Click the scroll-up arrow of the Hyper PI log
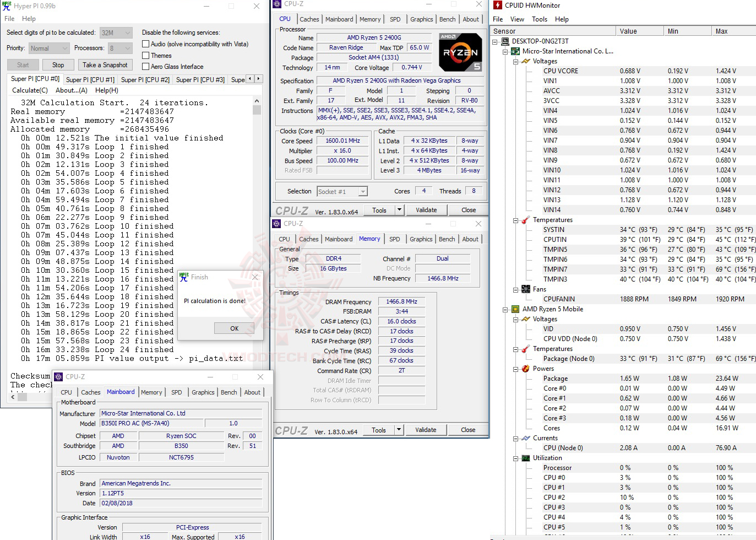The width and height of the screenshot is (756, 540). [x=257, y=101]
